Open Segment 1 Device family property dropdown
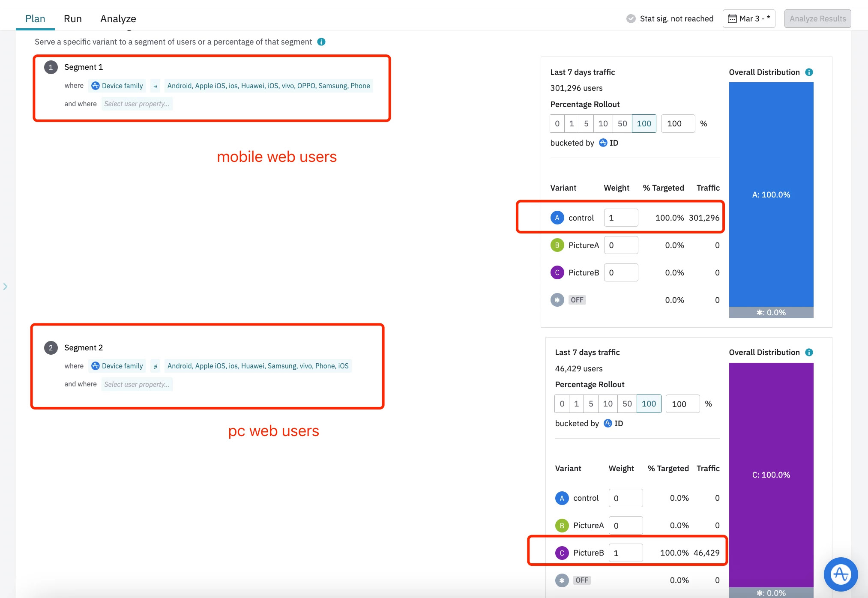The height and width of the screenshot is (598, 868). 117,86
